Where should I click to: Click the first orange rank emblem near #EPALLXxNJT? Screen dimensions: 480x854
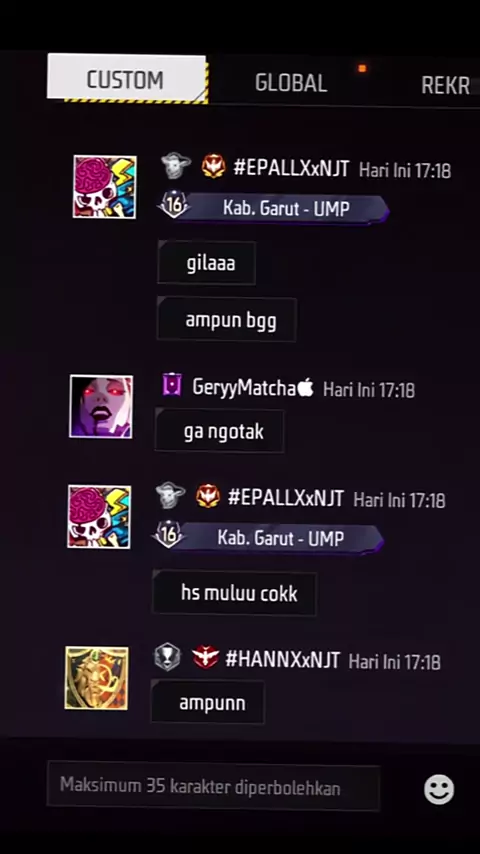(x=213, y=166)
